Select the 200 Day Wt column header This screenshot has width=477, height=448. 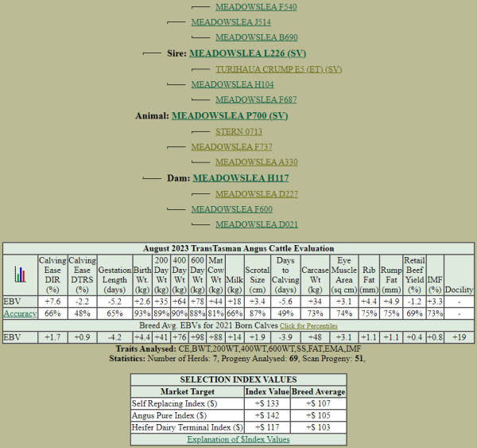(161, 275)
